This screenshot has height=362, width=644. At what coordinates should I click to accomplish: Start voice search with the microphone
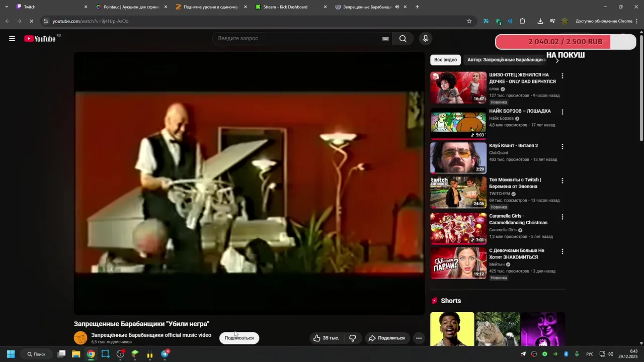[426, 39]
